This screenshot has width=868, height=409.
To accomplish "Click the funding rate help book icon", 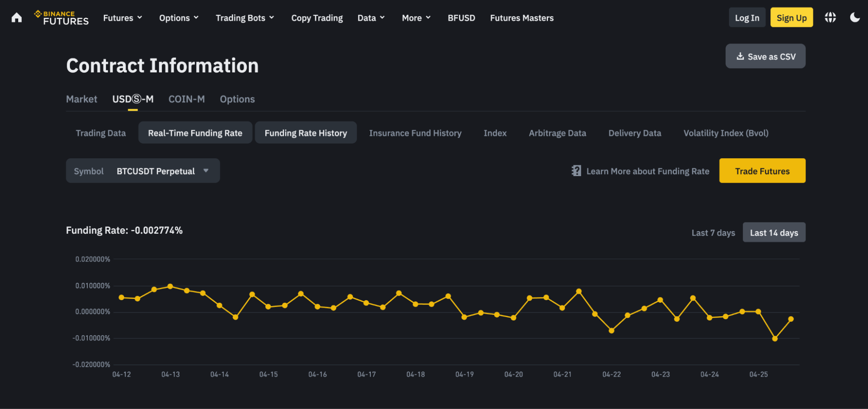I will point(576,171).
